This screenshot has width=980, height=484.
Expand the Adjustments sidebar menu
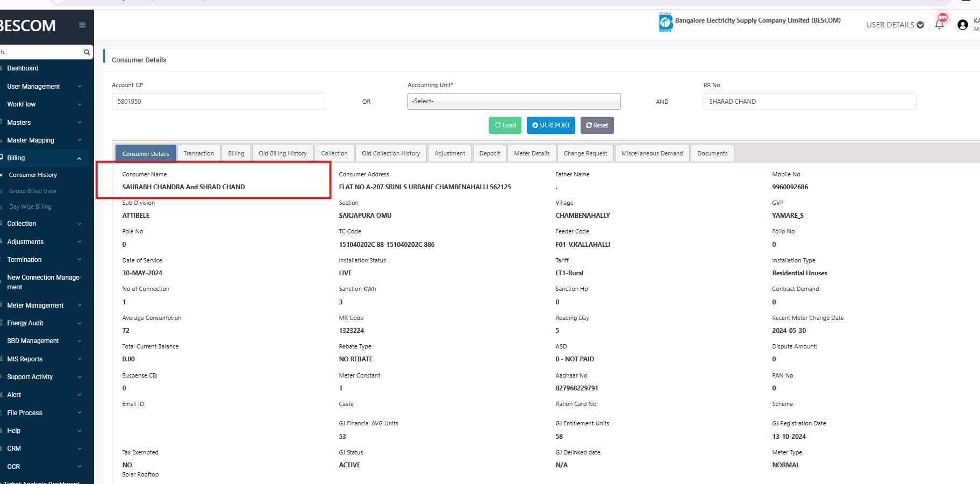click(x=44, y=242)
